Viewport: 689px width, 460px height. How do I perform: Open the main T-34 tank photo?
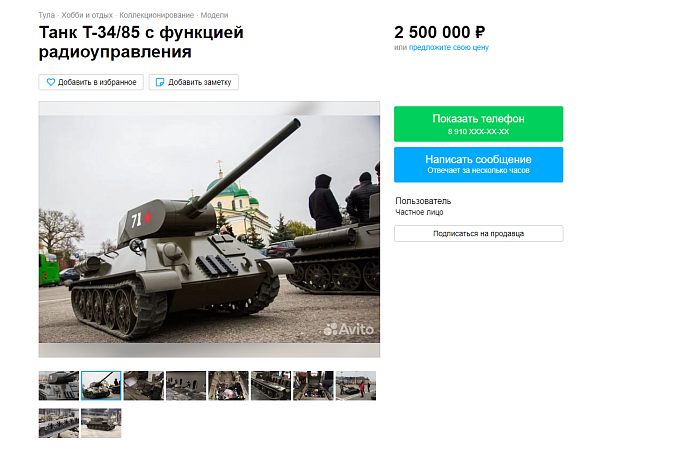209,229
